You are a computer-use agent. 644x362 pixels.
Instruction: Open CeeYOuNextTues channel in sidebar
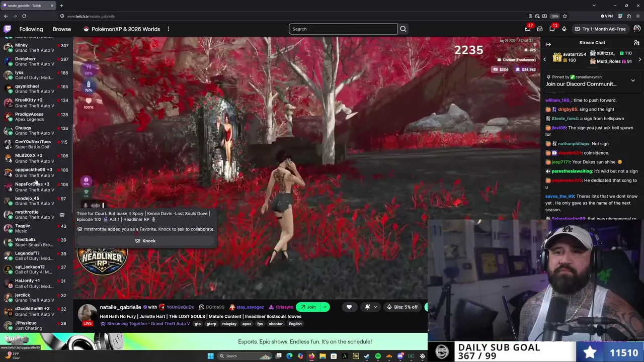(x=36, y=144)
